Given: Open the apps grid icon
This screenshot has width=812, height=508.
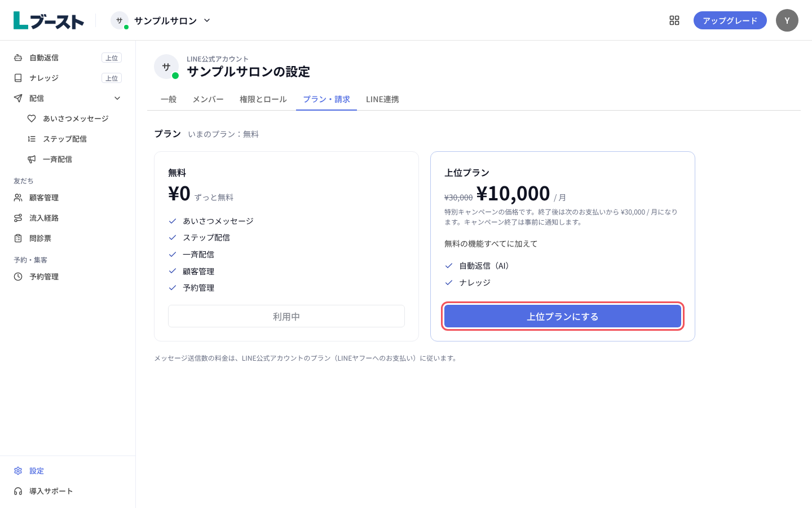Looking at the screenshot, I should click(x=674, y=20).
